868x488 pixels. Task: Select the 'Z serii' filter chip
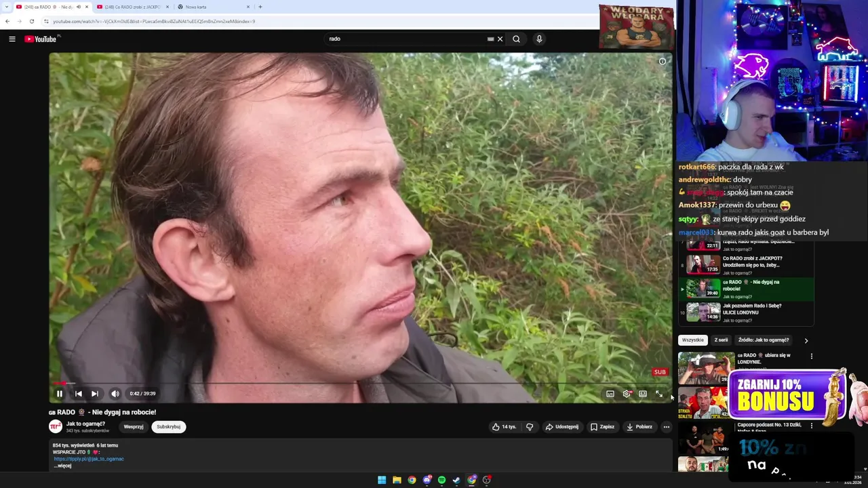pyautogui.click(x=721, y=340)
